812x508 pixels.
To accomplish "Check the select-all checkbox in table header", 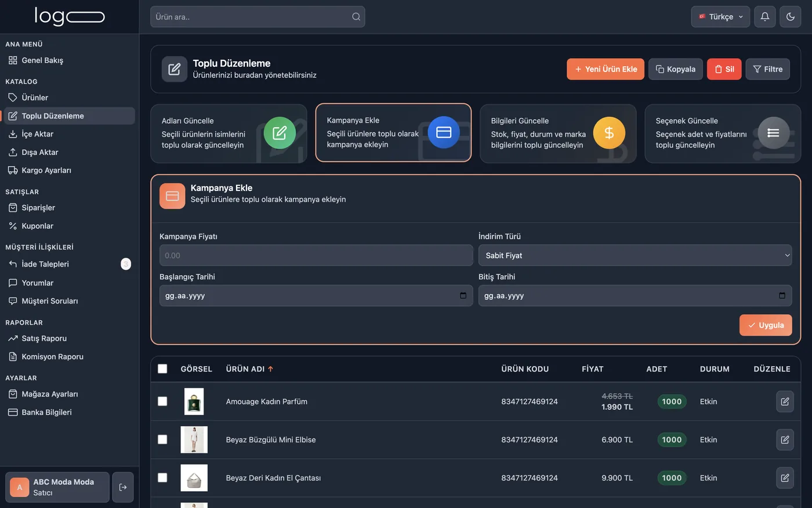I will click(162, 369).
